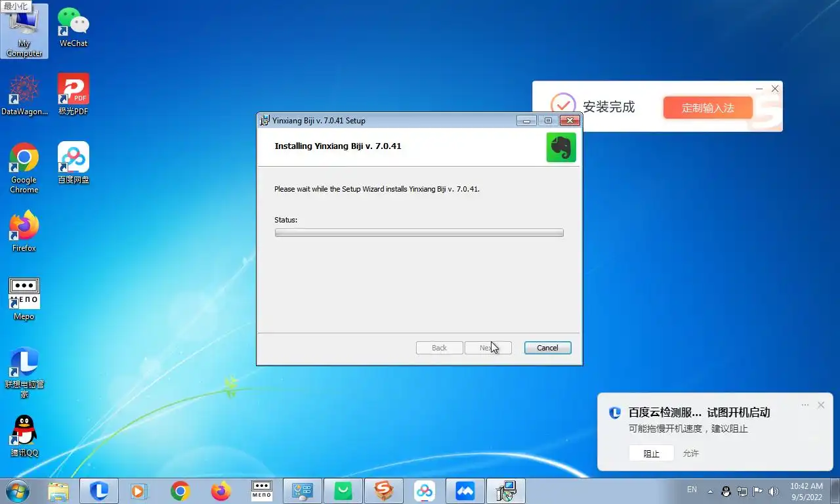
Task: Open Mepo from the taskbar
Action: click(262, 491)
